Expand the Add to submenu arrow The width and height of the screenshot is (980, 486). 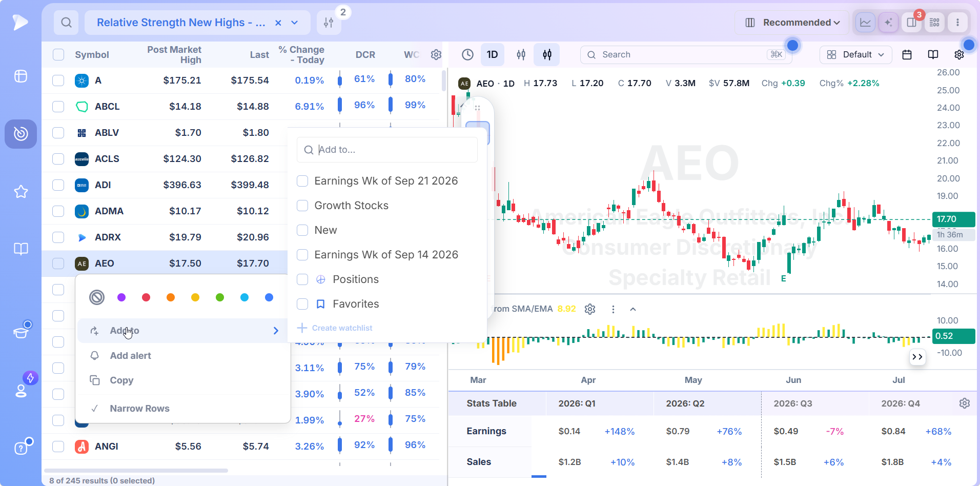[x=276, y=331]
